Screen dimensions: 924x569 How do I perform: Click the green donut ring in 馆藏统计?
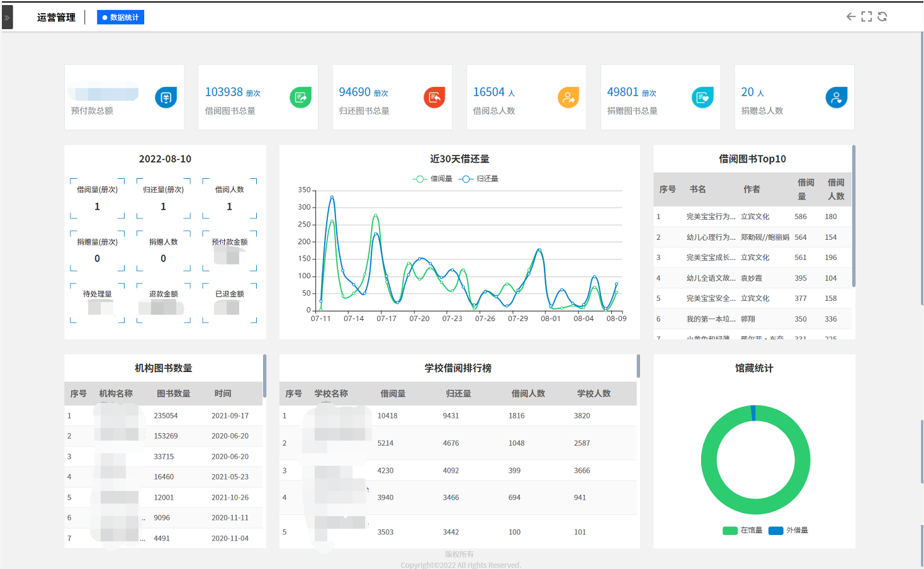pos(709,460)
